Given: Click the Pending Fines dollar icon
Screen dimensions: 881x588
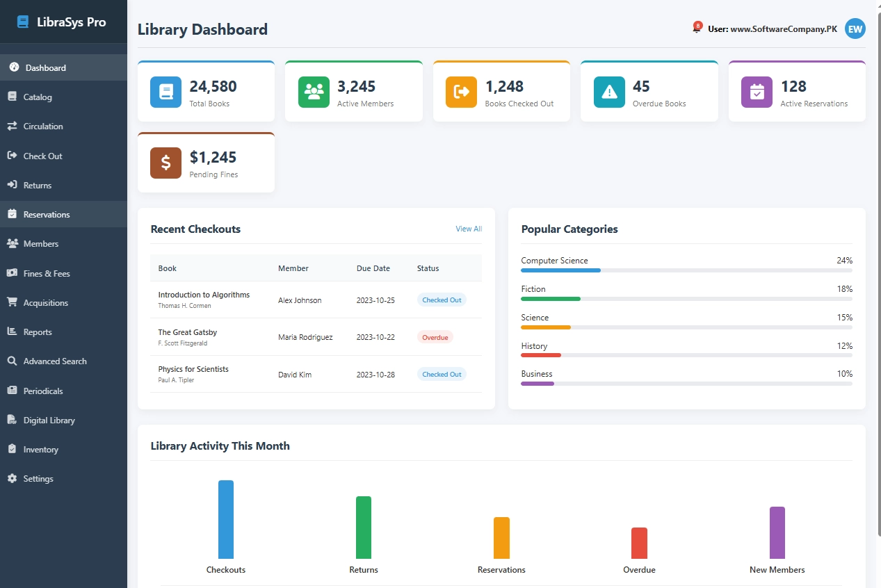Looking at the screenshot, I should click(165, 163).
